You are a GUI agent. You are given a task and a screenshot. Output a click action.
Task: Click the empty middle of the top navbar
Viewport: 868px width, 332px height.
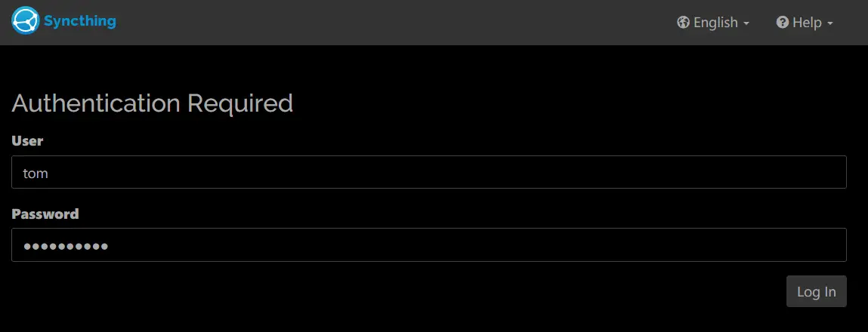[388, 23]
